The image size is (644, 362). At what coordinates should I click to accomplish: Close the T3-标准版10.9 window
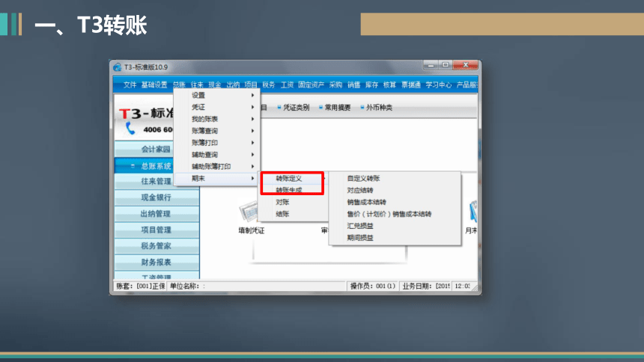(465, 65)
